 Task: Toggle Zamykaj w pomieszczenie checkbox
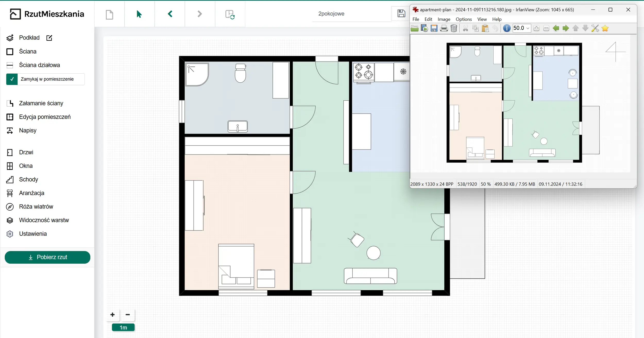[12, 79]
